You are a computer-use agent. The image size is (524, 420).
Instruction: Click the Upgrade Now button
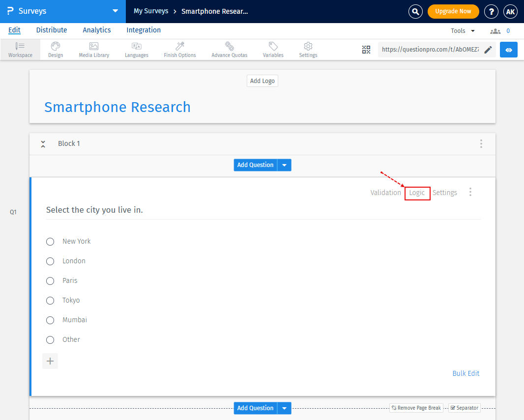coord(453,11)
